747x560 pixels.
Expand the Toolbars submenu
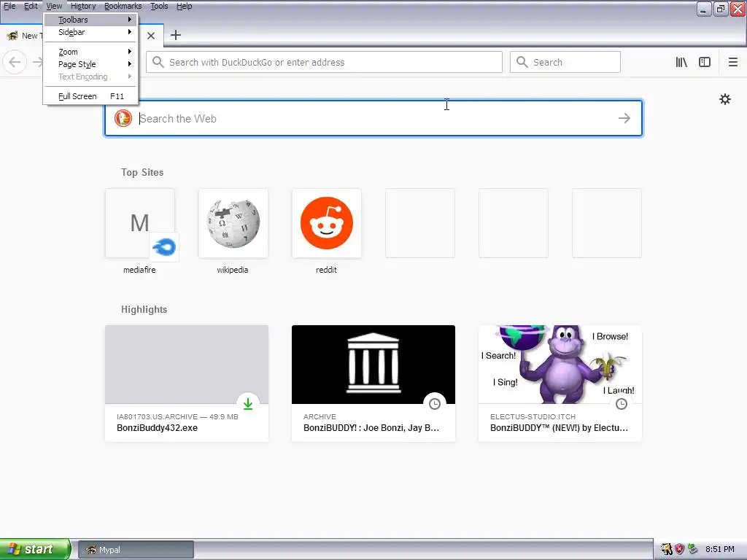point(90,20)
